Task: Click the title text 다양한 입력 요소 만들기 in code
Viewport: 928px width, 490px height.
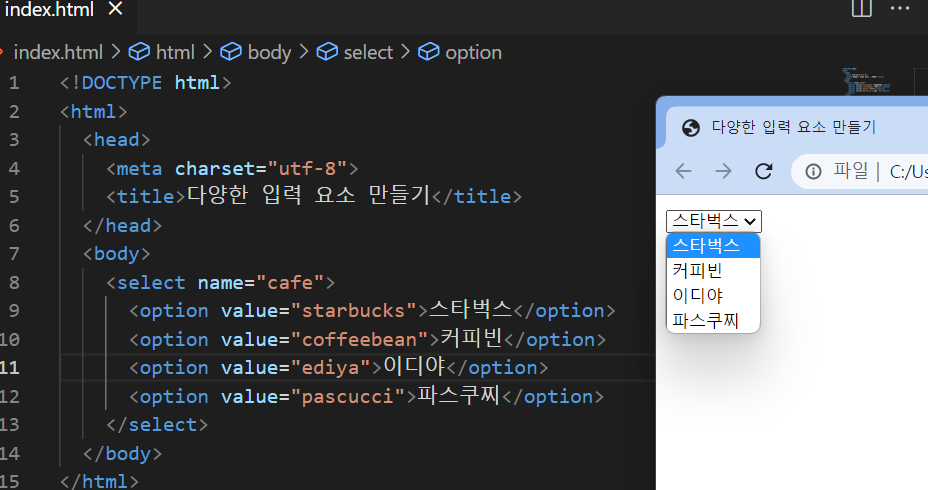Action: click(x=308, y=195)
